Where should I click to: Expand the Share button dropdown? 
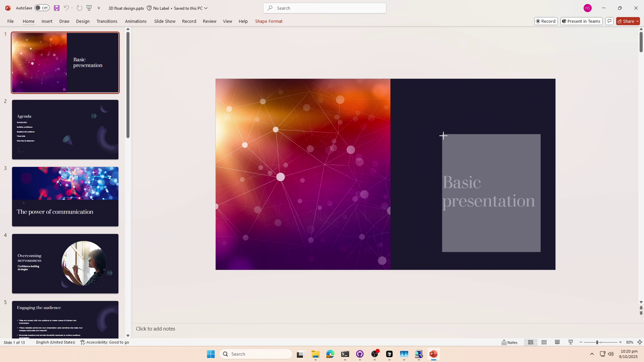tap(637, 21)
